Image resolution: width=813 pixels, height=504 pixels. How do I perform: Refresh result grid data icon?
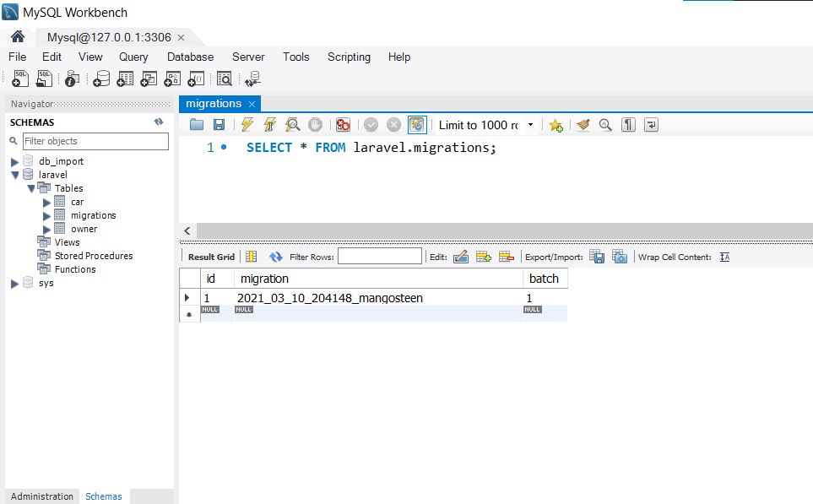(276, 257)
